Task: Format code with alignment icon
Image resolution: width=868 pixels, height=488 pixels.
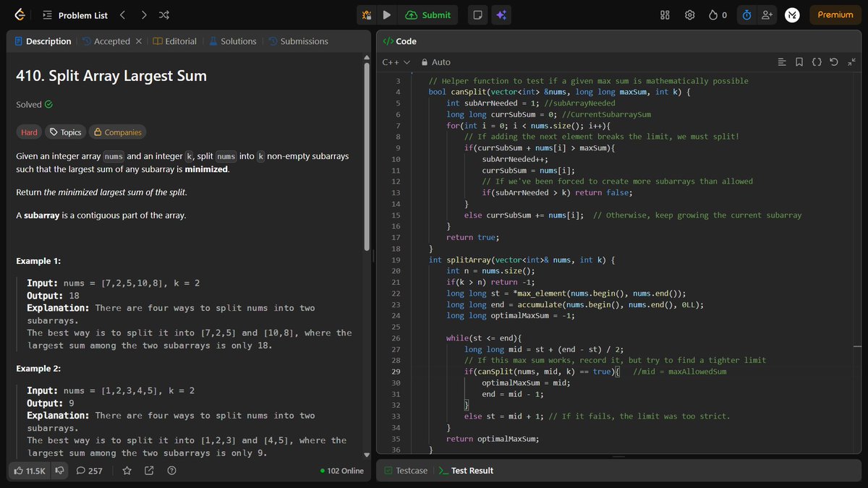Action: coord(781,62)
